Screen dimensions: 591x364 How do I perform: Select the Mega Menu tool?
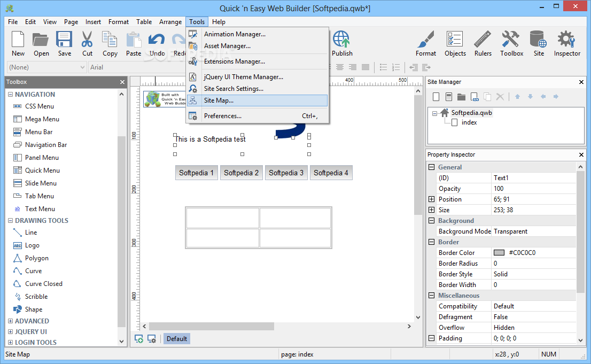tap(42, 119)
